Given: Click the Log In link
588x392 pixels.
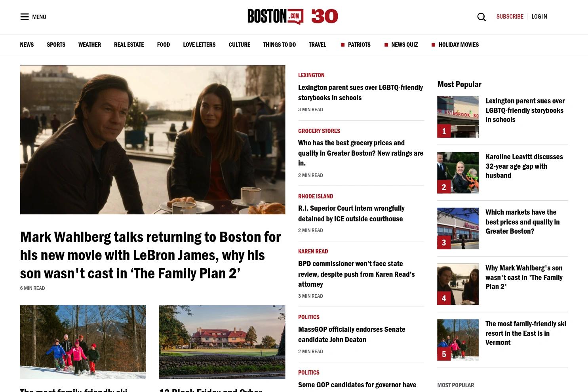Looking at the screenshot, I should click(x=539, y=17).
